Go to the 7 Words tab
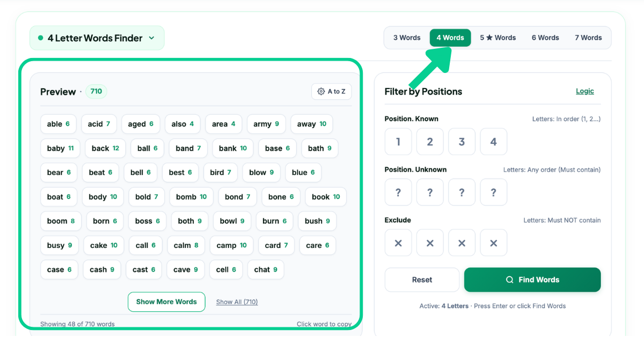Screen dimensions: 644x337 click(x=588, y=38)
